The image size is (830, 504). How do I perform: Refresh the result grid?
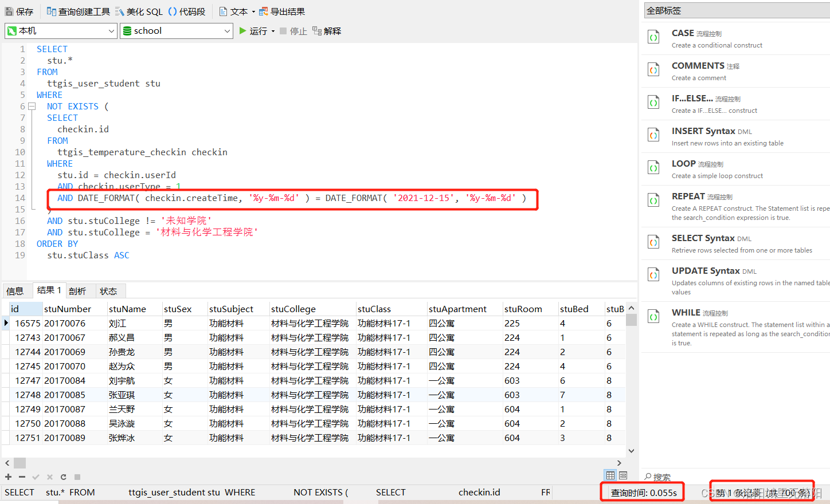[63, 477]
